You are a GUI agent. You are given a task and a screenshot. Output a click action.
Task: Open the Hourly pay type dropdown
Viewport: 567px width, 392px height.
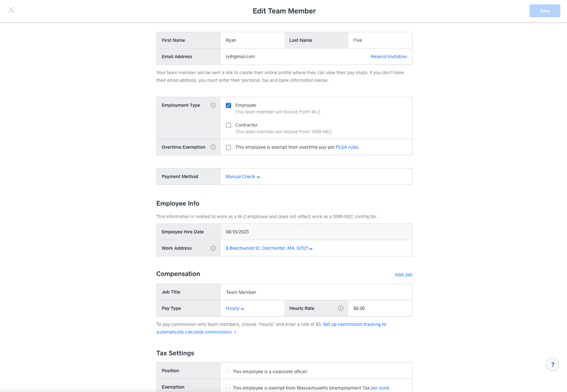click(235, 309)
